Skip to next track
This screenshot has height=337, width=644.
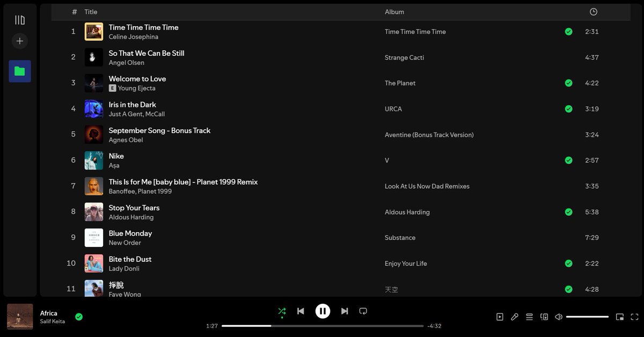pos(345,311)
